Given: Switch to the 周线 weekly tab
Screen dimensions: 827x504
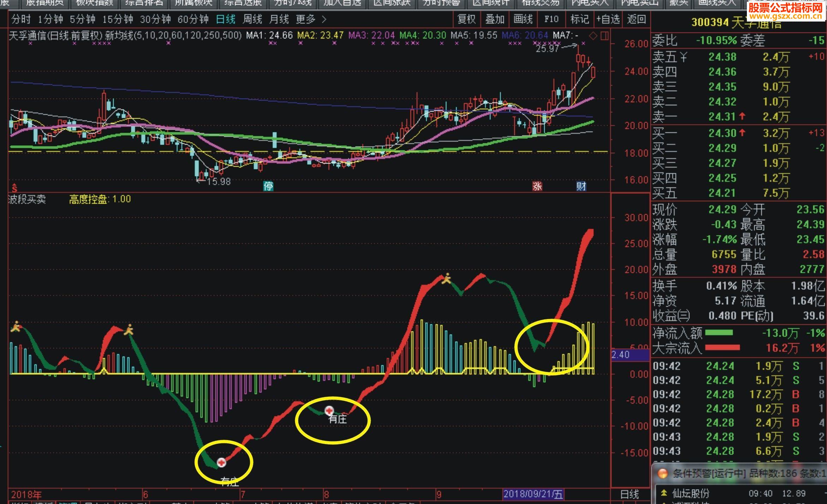Looking at the screenshot, I should pos(252,19).
